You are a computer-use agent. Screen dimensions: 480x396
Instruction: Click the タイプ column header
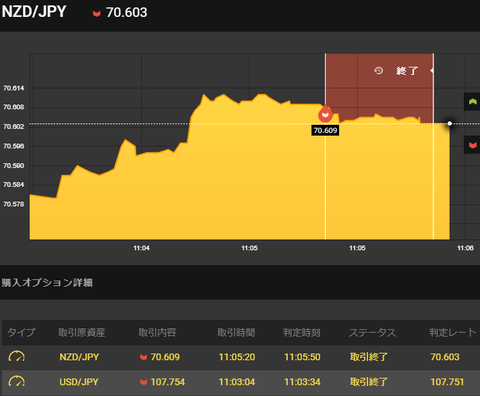pyautogui.click(x=21, y=332)
